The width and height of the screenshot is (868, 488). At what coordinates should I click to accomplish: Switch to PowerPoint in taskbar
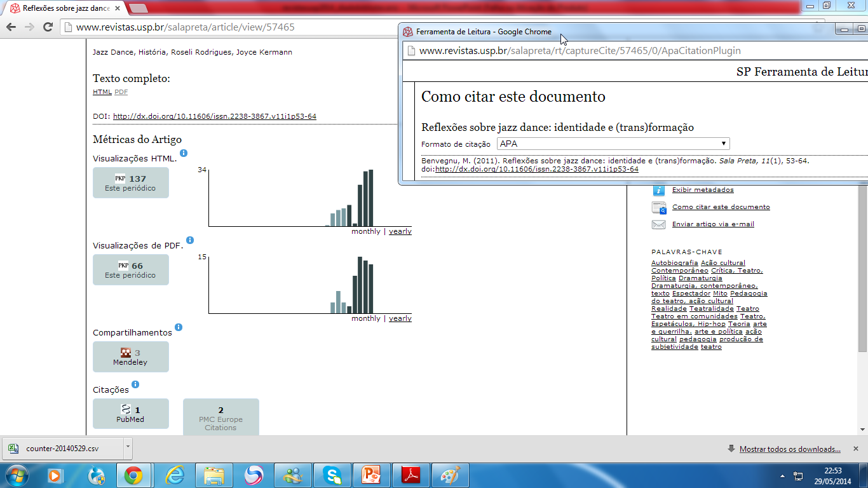(370, 475)
